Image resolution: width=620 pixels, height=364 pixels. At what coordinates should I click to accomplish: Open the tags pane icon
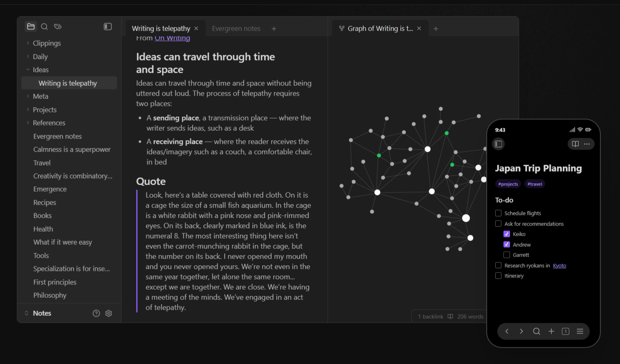[x=58, y=27]
